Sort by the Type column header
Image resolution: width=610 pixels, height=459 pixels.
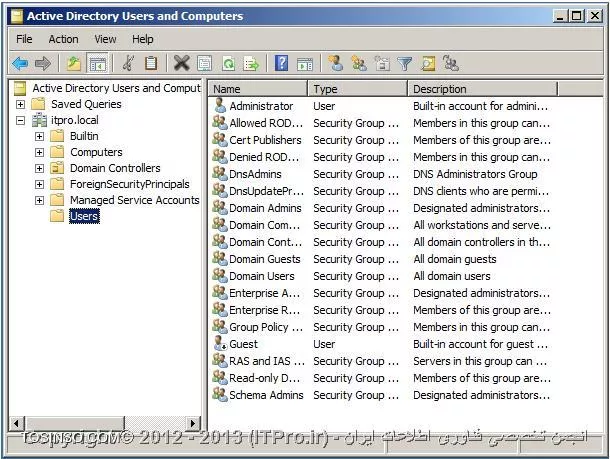358,89
